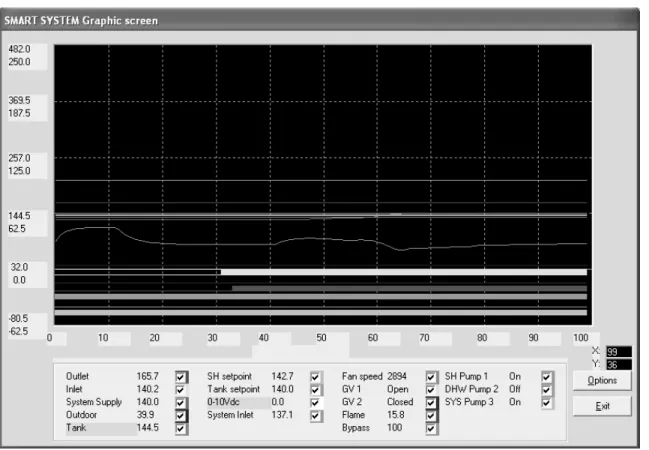Toggle the 0-10Vdc checkbox
This screenshot has width=649, height=450.
coord(315,403)
